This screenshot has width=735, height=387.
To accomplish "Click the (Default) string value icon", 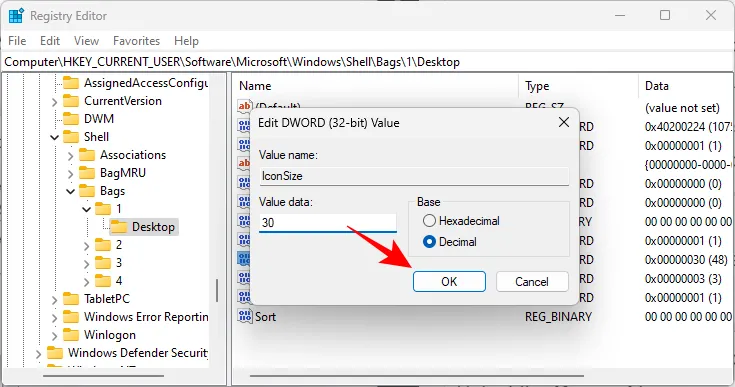I will tap(245, 106).
